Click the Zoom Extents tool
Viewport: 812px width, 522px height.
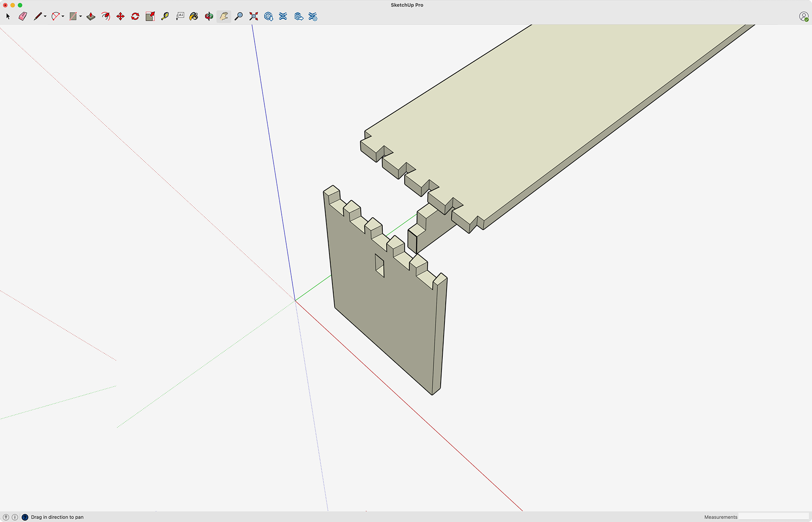[x=254, y=16]
